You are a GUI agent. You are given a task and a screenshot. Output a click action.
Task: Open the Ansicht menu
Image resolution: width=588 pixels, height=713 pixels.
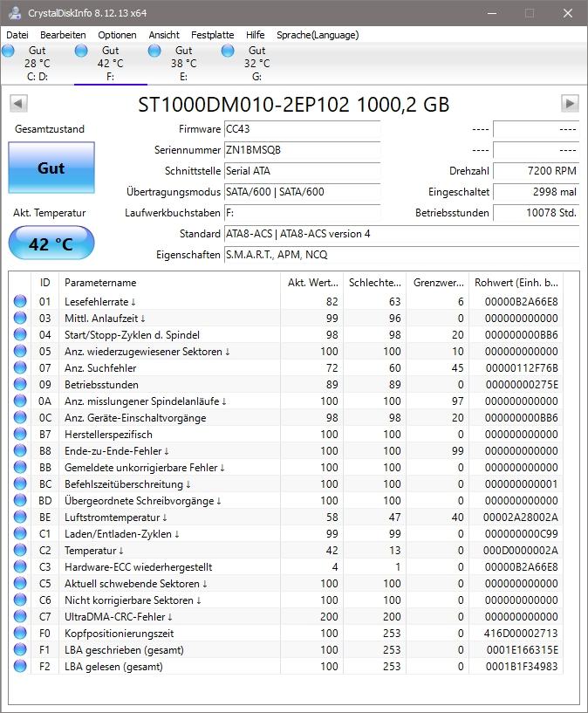click(x=164, y=35)
